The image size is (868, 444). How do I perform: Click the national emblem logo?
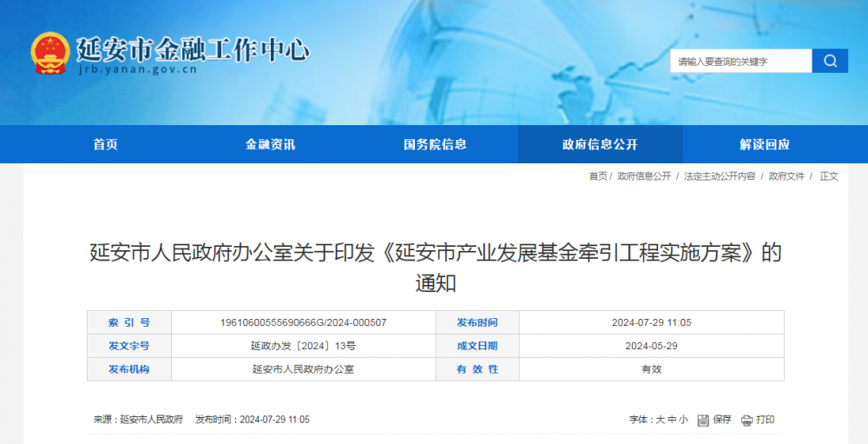click(x=49, y=54)
